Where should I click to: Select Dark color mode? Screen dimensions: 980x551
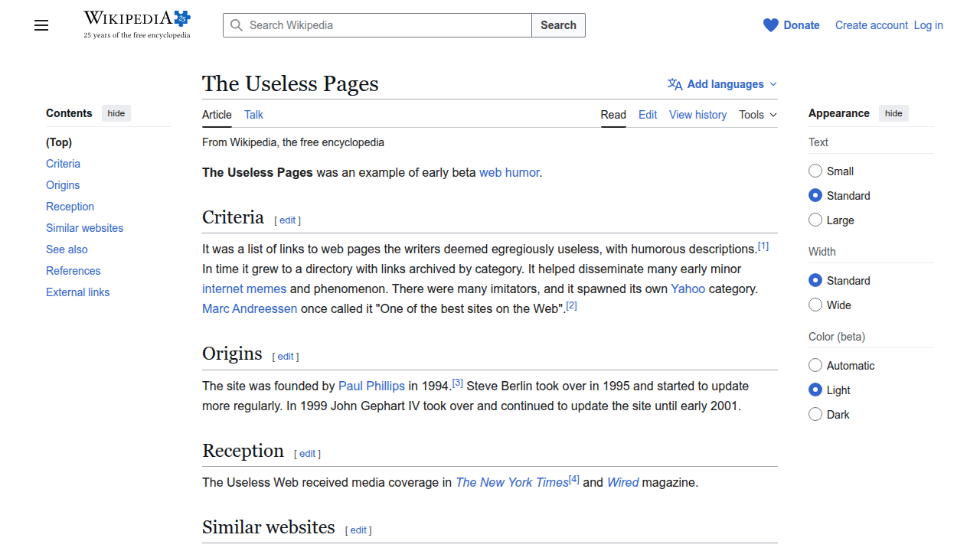tap(815, 414)
